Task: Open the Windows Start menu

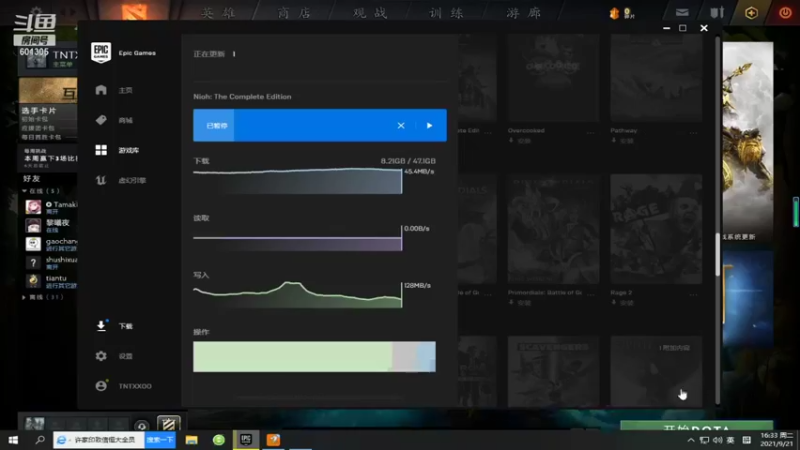Action: [x=13, y=440]
